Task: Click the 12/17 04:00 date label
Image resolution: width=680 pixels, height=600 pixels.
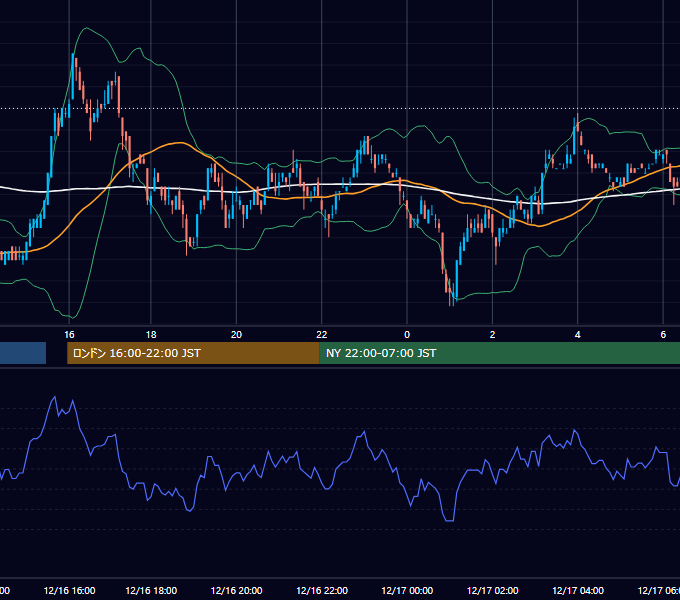Action: click(578, 590)
